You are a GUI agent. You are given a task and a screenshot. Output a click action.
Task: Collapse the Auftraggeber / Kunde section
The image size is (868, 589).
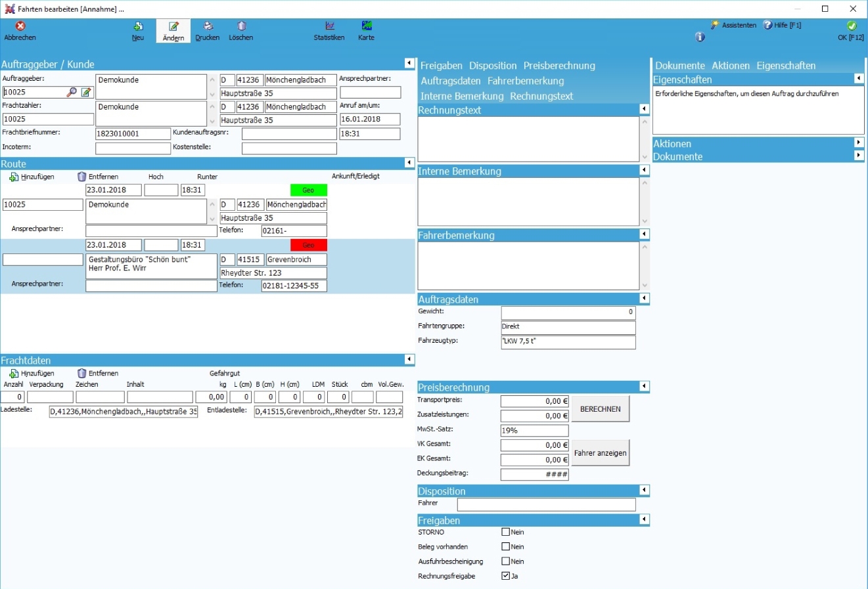tap(409, 63)
